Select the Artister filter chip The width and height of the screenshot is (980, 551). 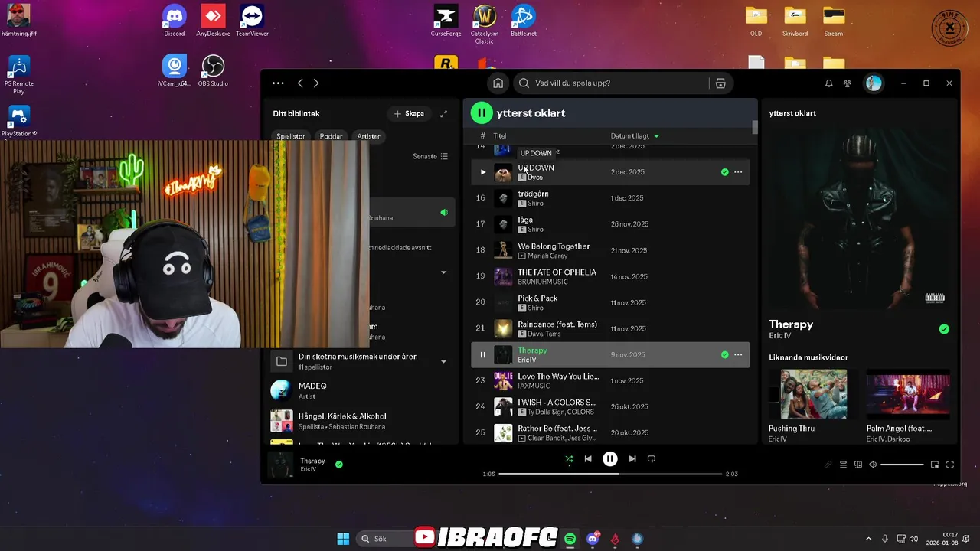[368, 136]
